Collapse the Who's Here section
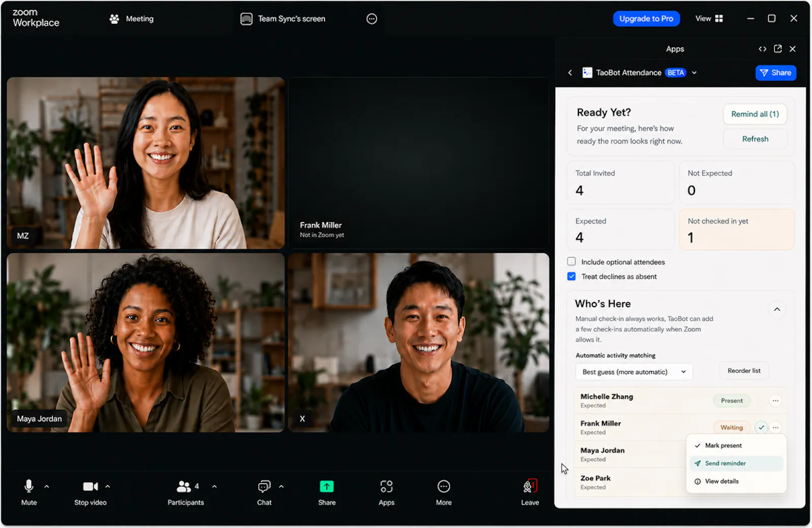Viewport: 812px width, 528px height. click(x=776, y=309)
